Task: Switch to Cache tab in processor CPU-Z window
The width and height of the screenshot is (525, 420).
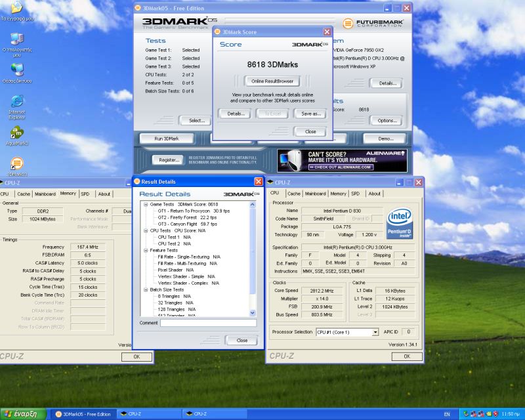Action: pos(293,194)
